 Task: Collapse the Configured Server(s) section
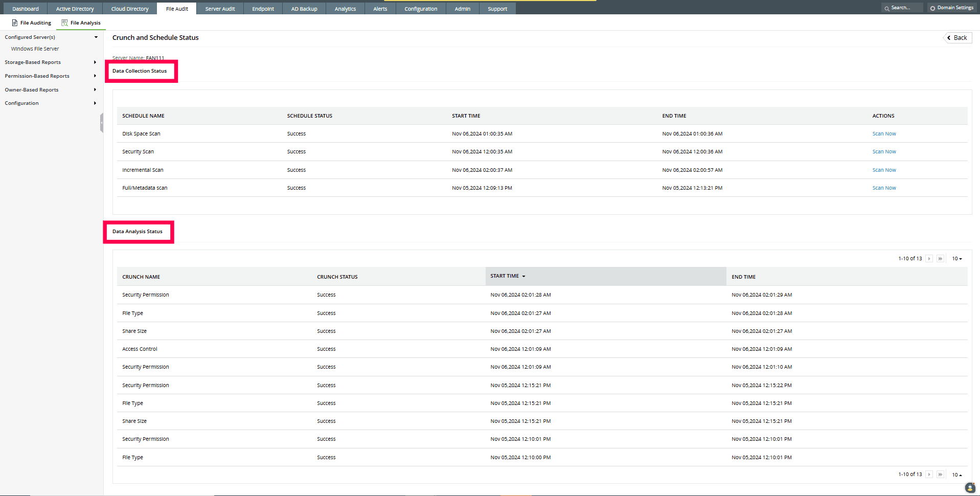click(x=96, y=37)
